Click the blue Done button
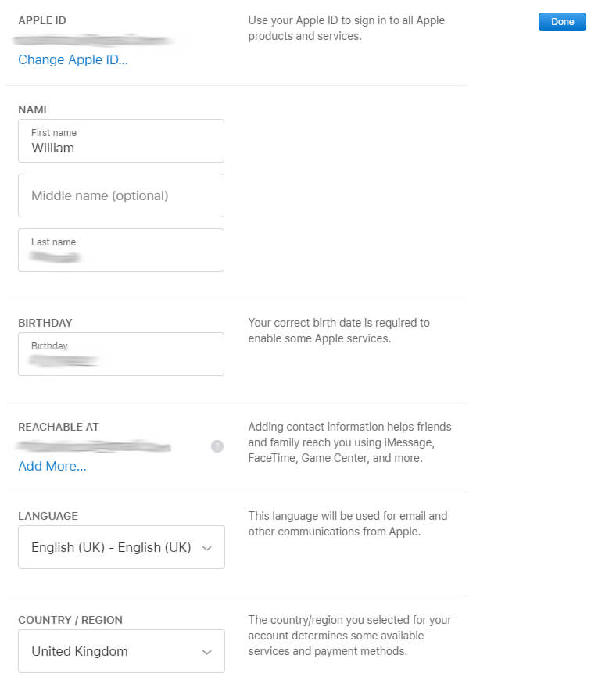Image resolution: width=616 pixels, height=691 pixels. [x=562, y=22]
